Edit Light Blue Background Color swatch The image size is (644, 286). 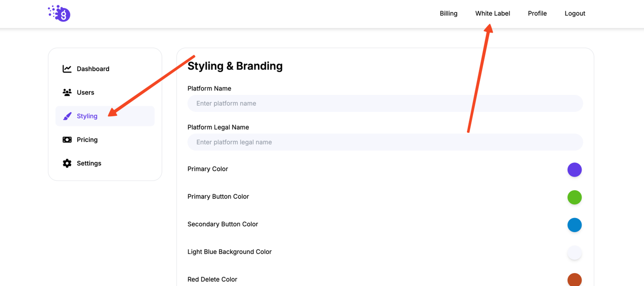pos(574,252)
